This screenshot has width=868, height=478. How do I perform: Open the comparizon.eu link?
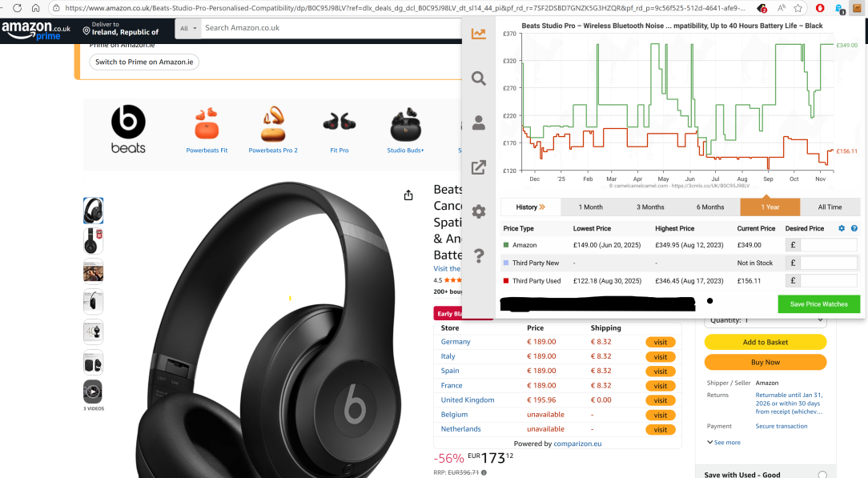pyautogui.click(x=577, y=444)
